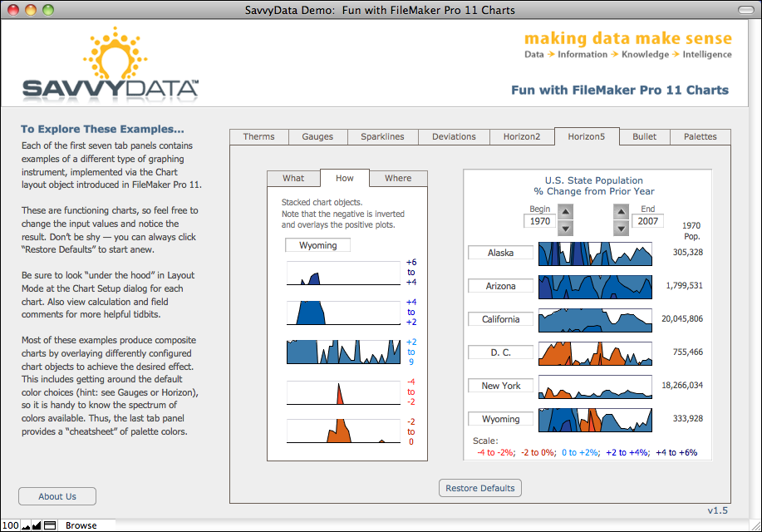
Task: Click the D. C. population value 755,466
Action: (688, 352)
